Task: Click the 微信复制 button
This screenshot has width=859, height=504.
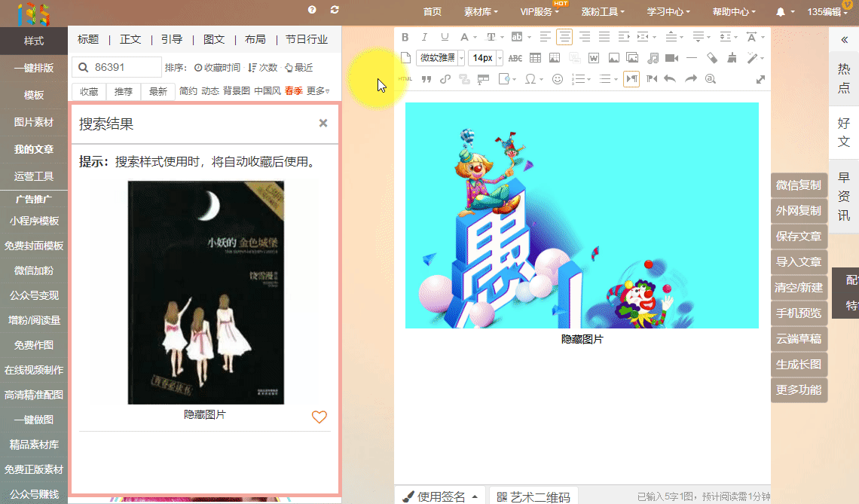Action: (799, 185)
